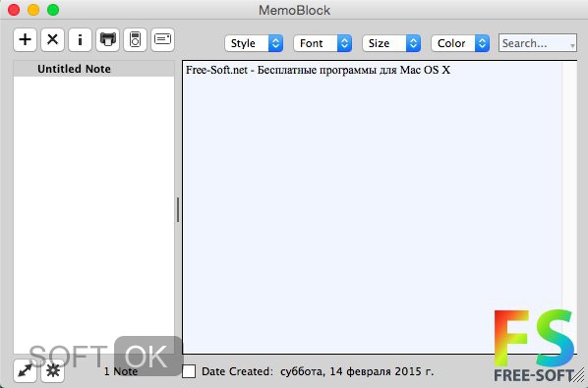The height and width of the screenshot is (388, 588).
Task: Open the Color dropdown
Action: pyautogui.click(x=460, y=43)
